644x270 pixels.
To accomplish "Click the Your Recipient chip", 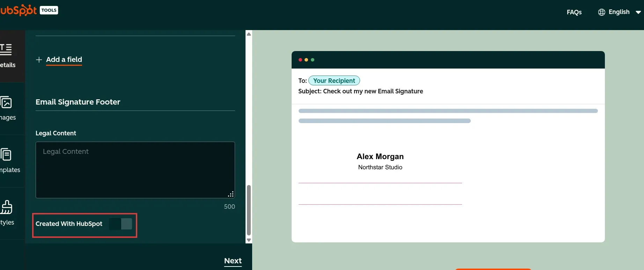I will [x=334, y=81].
